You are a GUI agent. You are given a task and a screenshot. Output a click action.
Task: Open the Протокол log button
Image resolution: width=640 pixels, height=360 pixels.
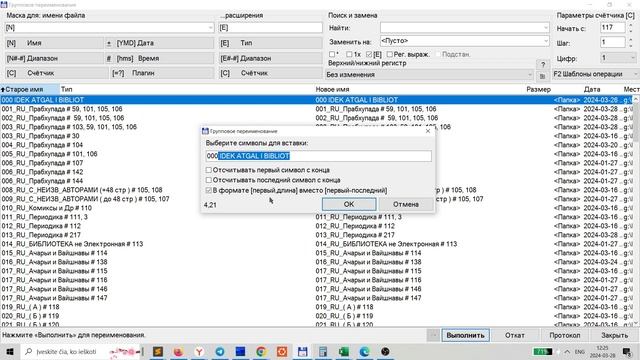pos(564,335)
